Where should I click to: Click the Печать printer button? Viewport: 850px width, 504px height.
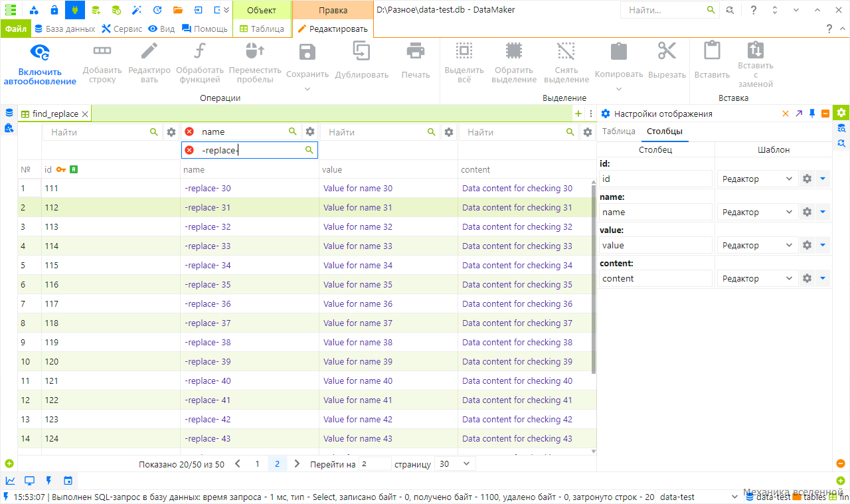416,61
